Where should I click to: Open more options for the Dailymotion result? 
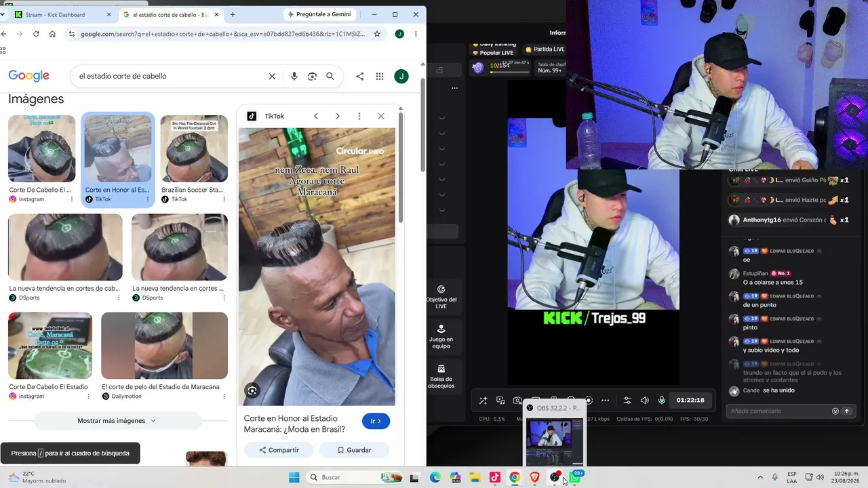coord(224,396)
